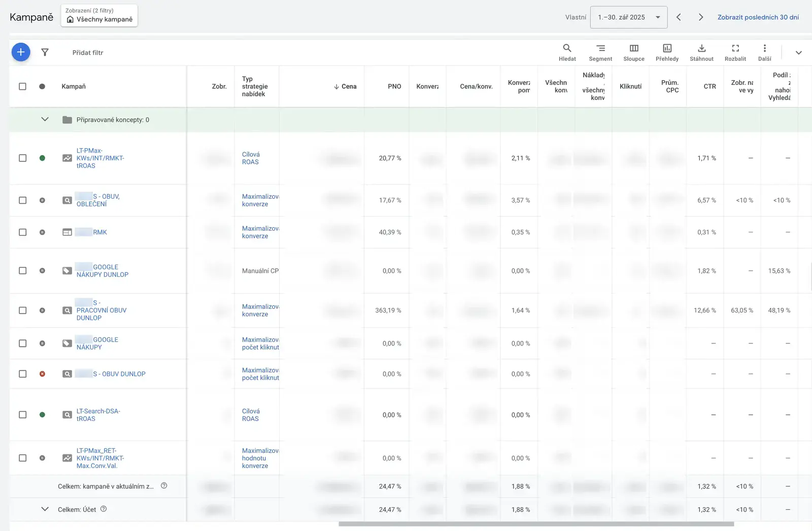This screenshot has width=812, height=531.
Task: Sort by the PNO column header
Action: point(394,86)
